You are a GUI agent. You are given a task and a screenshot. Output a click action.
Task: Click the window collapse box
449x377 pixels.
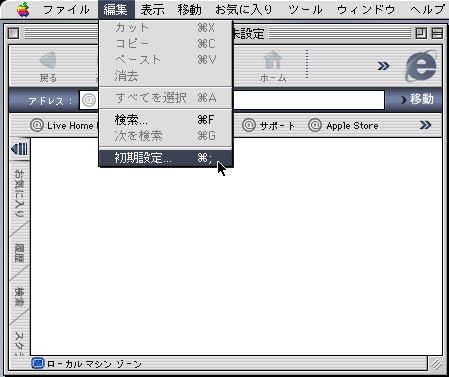click(x=437, y=33)
